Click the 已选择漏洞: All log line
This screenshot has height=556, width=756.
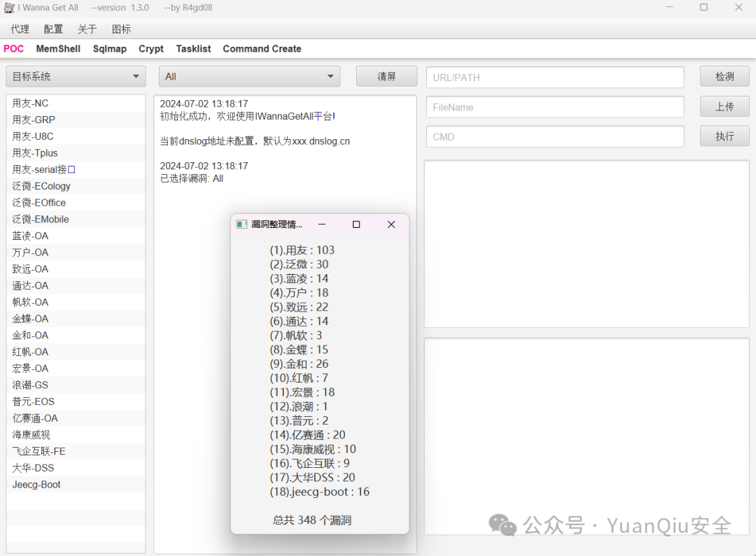[191, 179]
